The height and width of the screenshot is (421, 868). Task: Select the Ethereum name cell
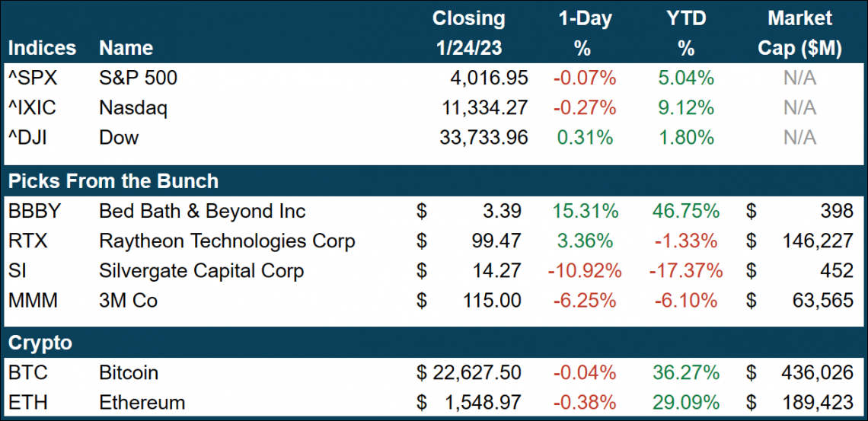click(x=142, y=401)
